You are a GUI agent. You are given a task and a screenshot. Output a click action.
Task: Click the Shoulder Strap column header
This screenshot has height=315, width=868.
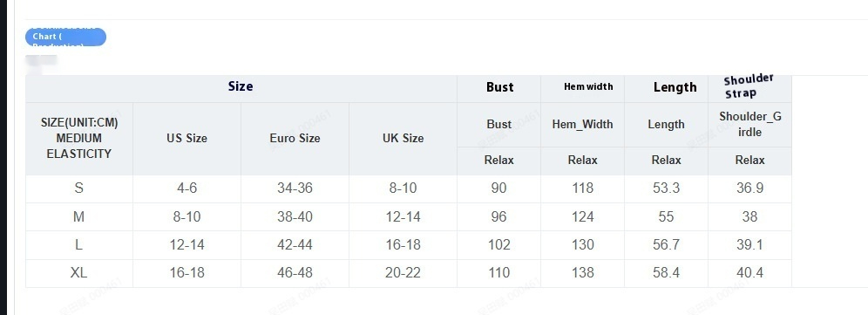pyautogui.click(x=749, y=87)
